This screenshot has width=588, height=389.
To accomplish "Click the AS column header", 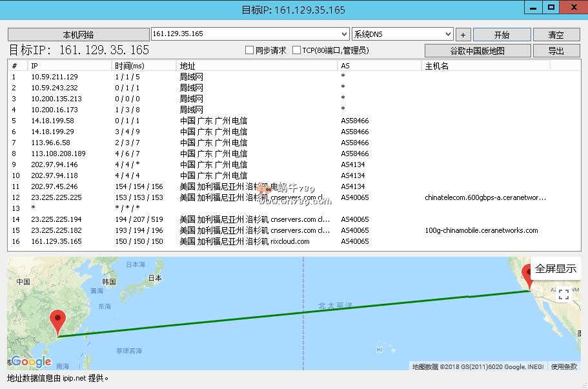I will 379,66.
